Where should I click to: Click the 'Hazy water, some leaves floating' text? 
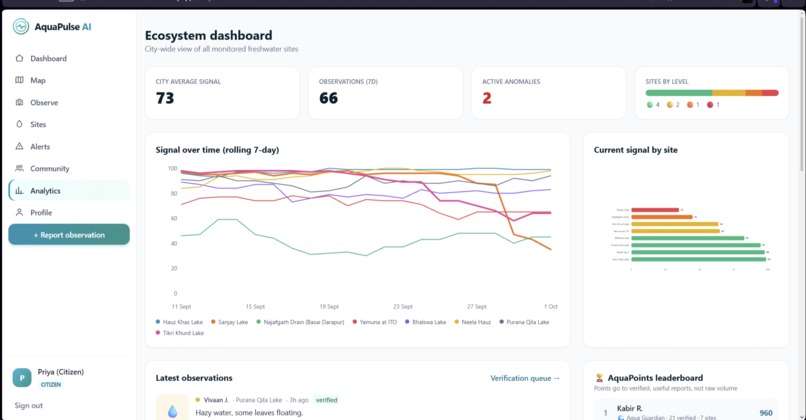[249, 412]
